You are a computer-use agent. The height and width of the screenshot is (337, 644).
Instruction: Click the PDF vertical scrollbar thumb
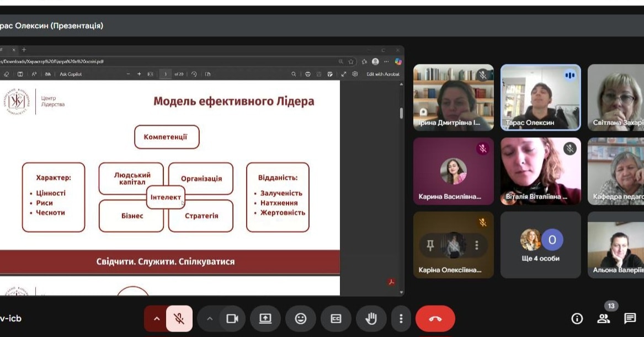pyautogui.click(x=401, y=113)
